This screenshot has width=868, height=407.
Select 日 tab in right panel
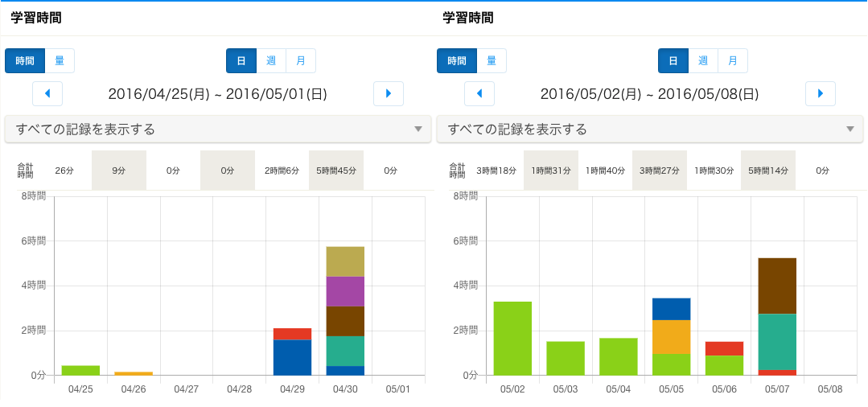pyautogui.click(x=673, y=61)
